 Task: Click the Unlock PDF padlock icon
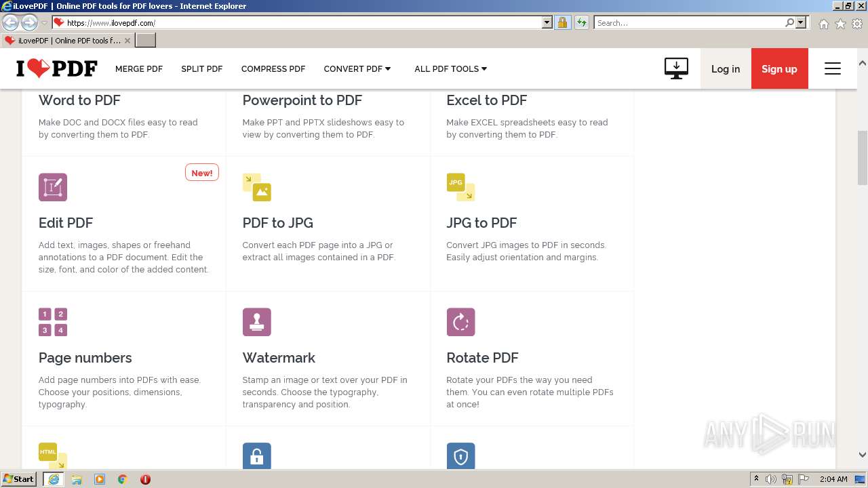click(257, 455)
